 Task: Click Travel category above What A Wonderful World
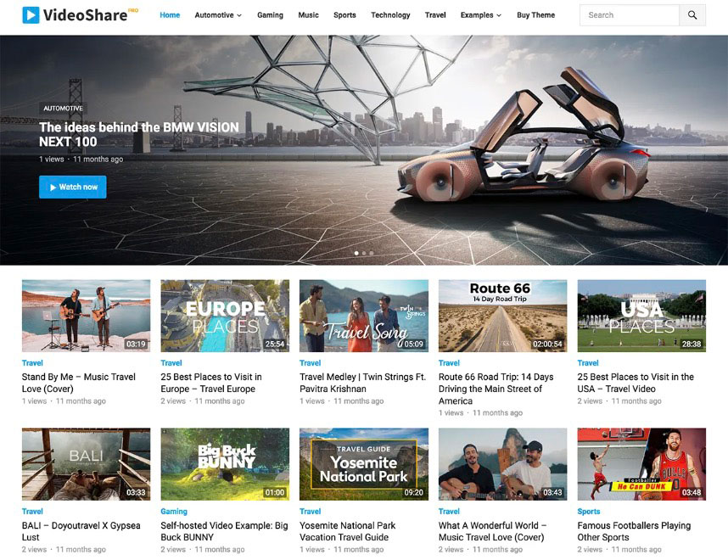click(x=449, y=512)
